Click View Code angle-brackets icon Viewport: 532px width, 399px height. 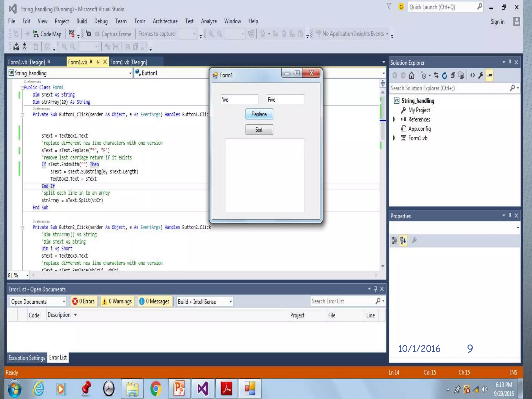tap(473, 75)
